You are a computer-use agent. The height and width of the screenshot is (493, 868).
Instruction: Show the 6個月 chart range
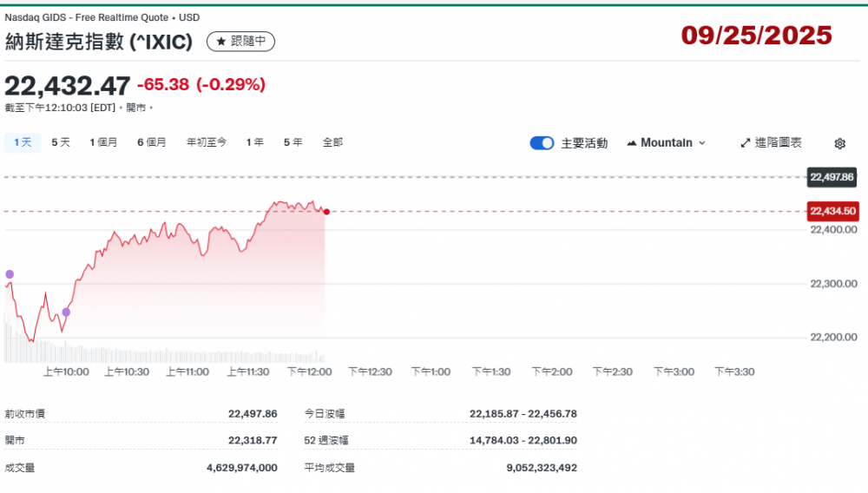[x=152, y=142]
